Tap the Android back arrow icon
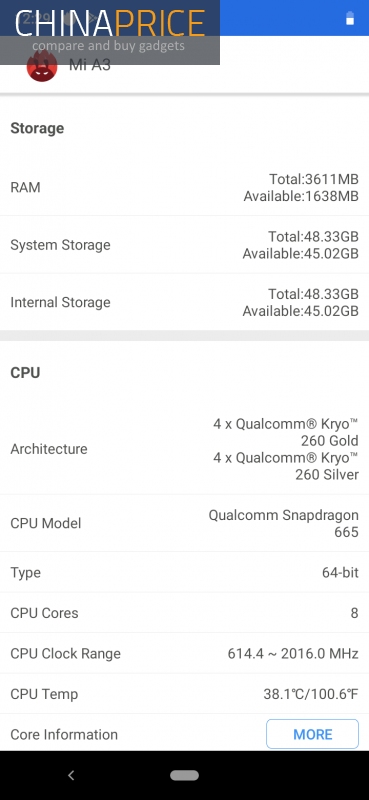The width and height of the screenshot is (369, 800). click(71, 776)
